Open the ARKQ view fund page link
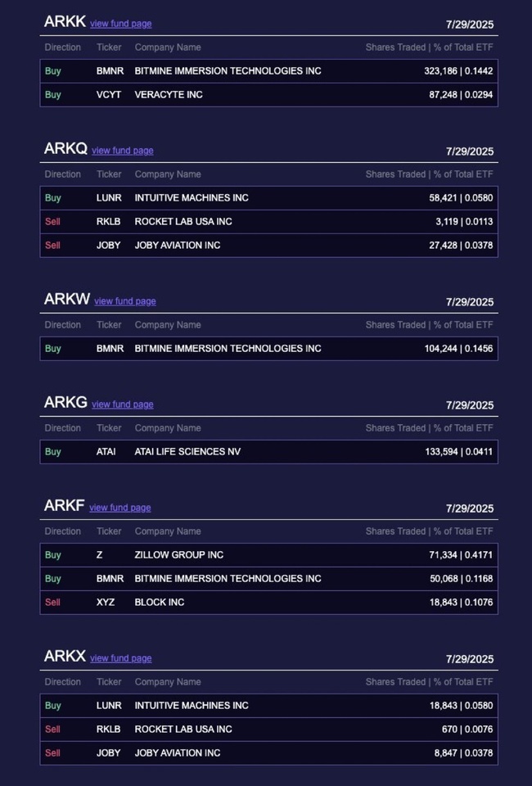 coord(122,151)
